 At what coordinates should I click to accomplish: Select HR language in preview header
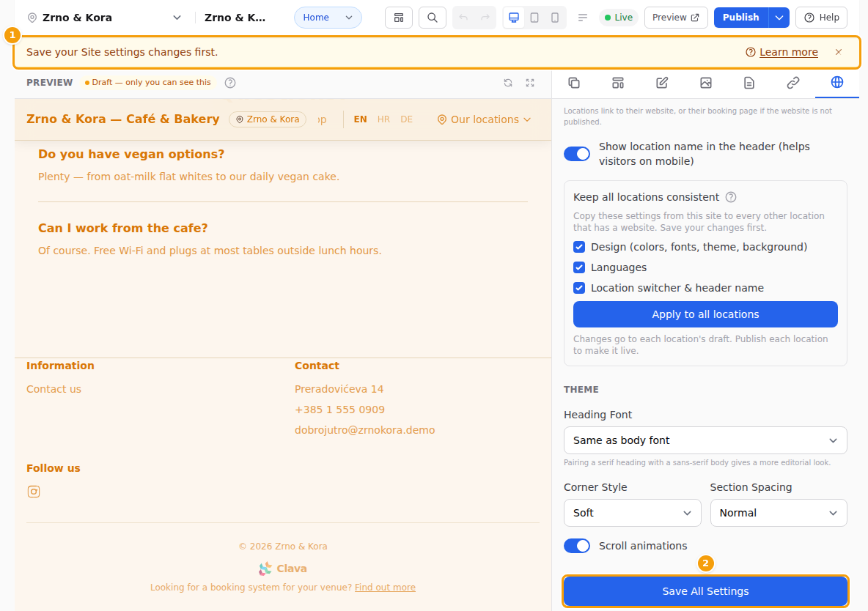383,119
